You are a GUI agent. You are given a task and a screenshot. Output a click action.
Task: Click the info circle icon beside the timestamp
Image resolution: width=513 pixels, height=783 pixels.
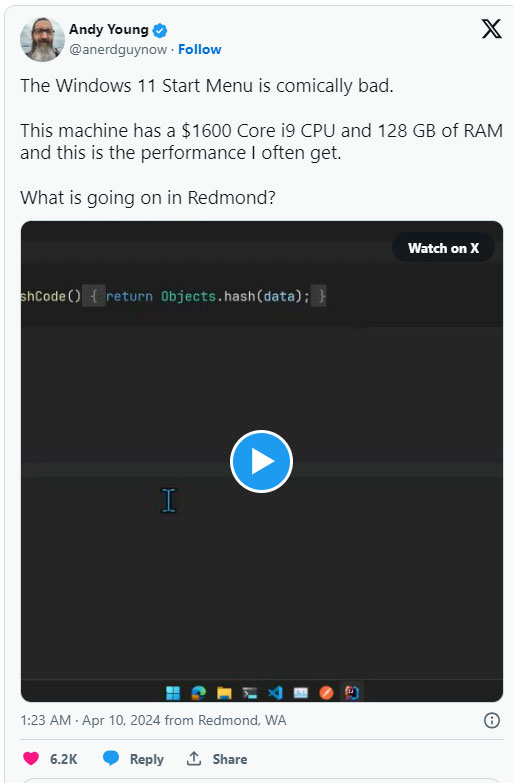[x=492, y=720]
